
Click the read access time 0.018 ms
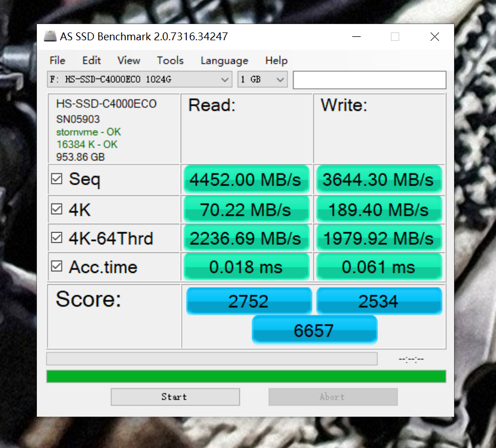247,267
